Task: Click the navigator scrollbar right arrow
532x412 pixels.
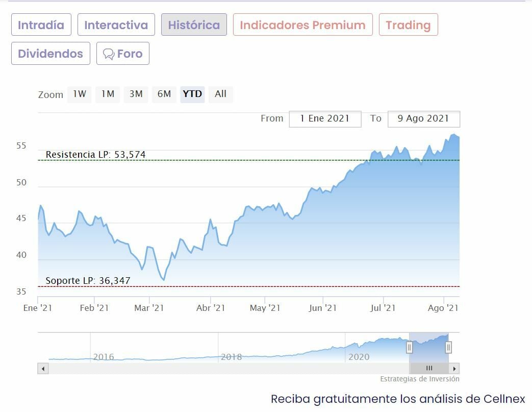Action: coord(454,369)
